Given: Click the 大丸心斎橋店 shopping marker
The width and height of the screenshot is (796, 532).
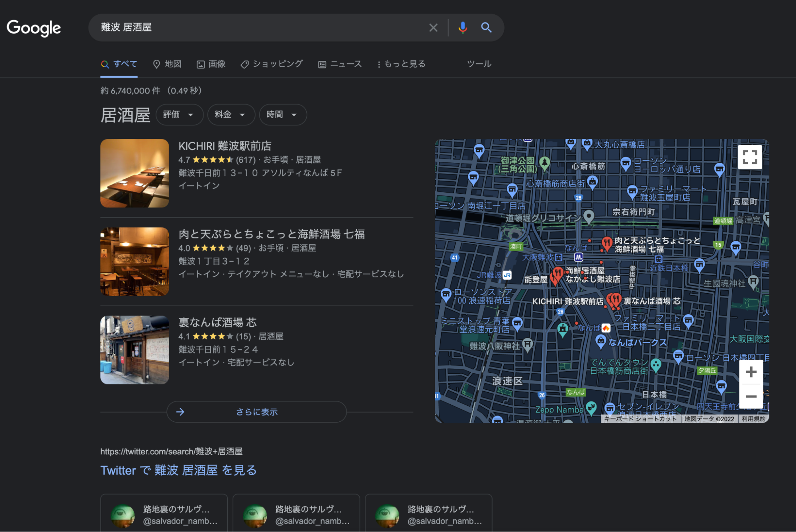Looking at the screenshot, I should point(587,144).
